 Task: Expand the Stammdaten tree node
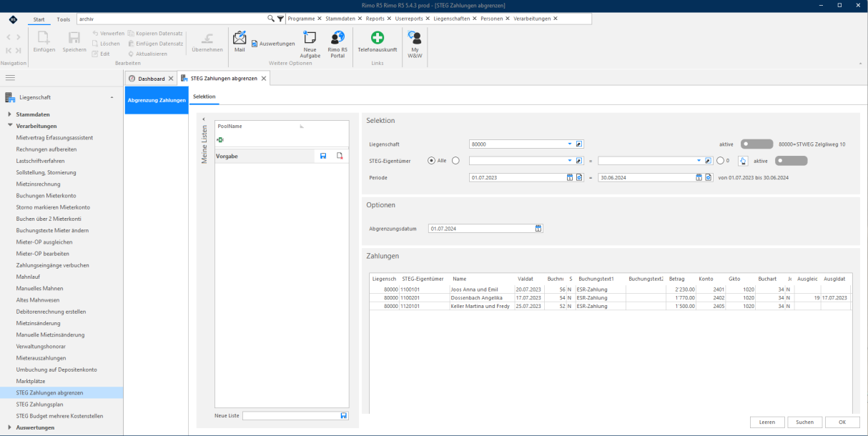pos(9,114)
